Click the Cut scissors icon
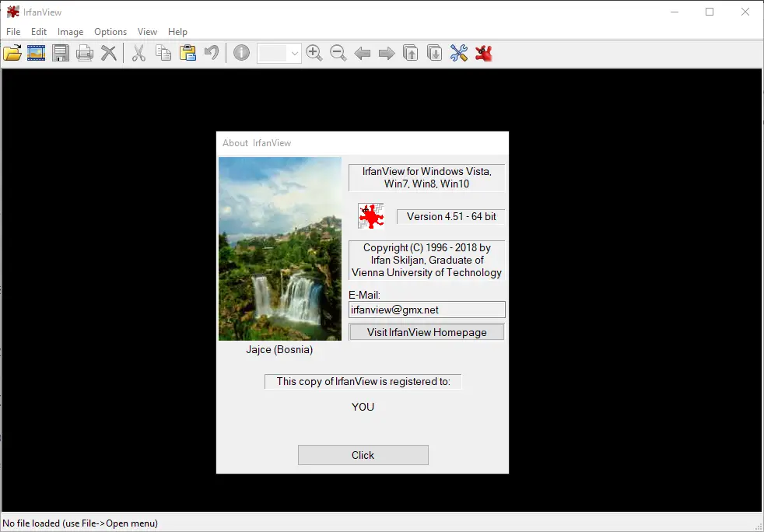764x532 pixels. 138,53
